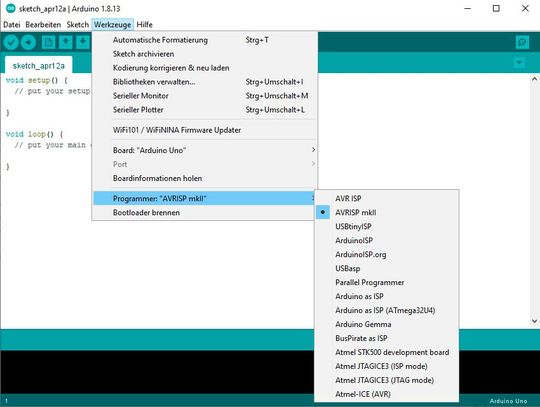Click the Save sketch down-arrow icon
Image resolution: width=540 pixels, height=407 pixels.
point(83,42)
